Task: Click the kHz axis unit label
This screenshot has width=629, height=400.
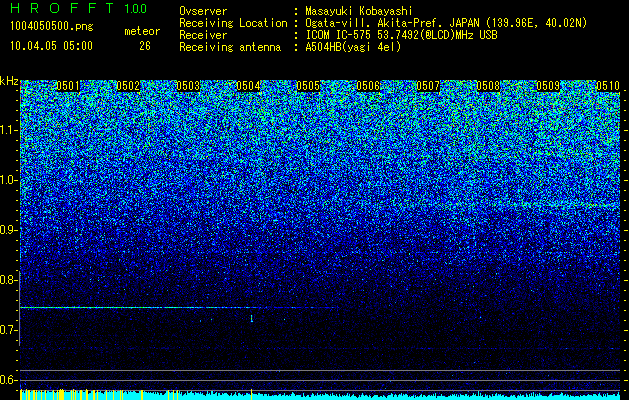Action: click(9, 81)
